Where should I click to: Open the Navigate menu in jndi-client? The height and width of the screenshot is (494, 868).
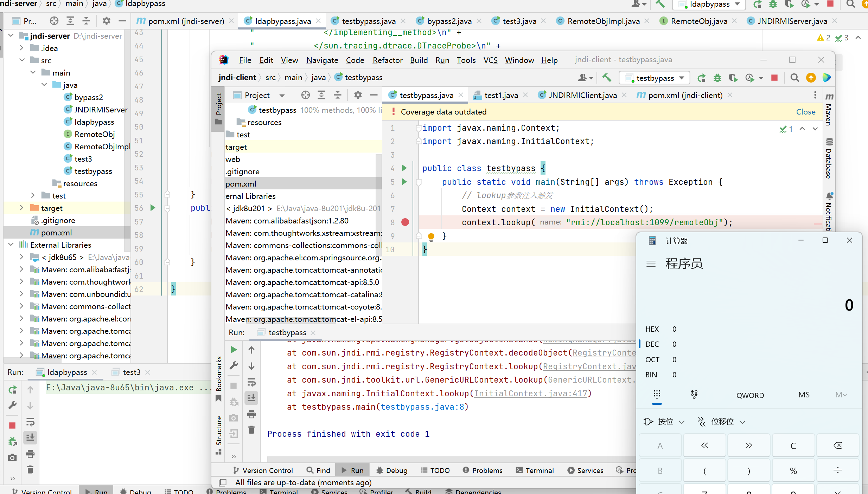[322, 60]
